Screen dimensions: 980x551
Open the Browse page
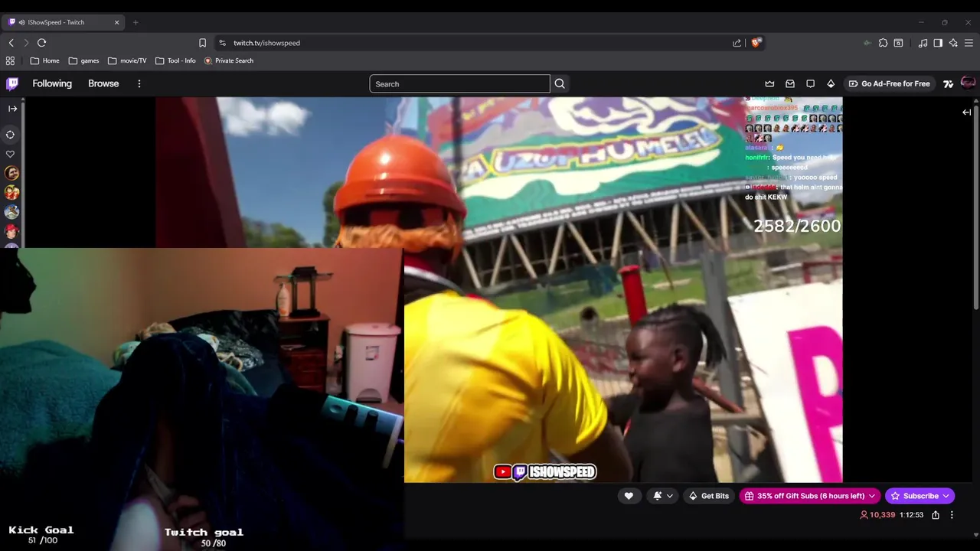[x=103, y=83]
